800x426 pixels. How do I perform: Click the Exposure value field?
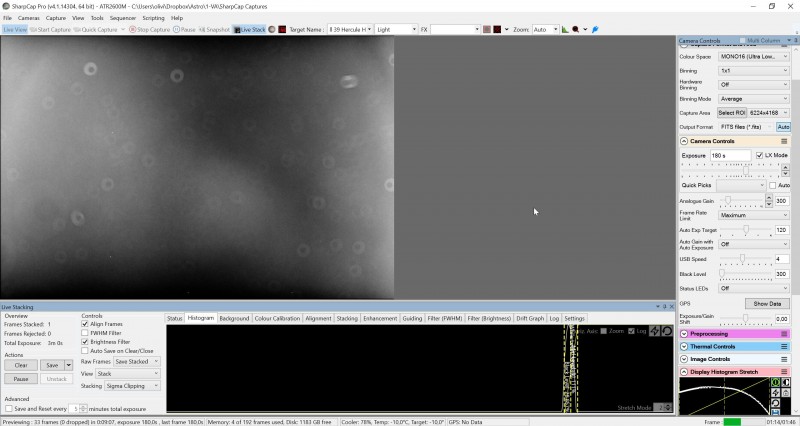pos(730,156)
